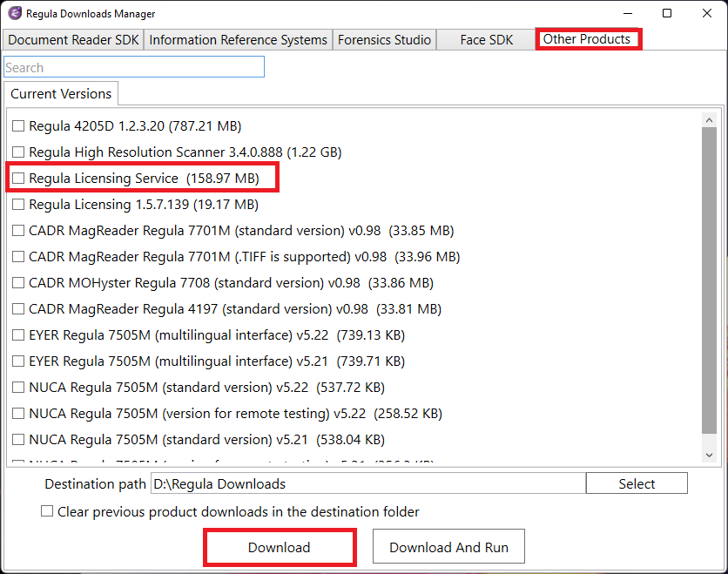Click the Download And Run button
The height and width of the screenshot is (574, 728).
(x=448, y=547)
